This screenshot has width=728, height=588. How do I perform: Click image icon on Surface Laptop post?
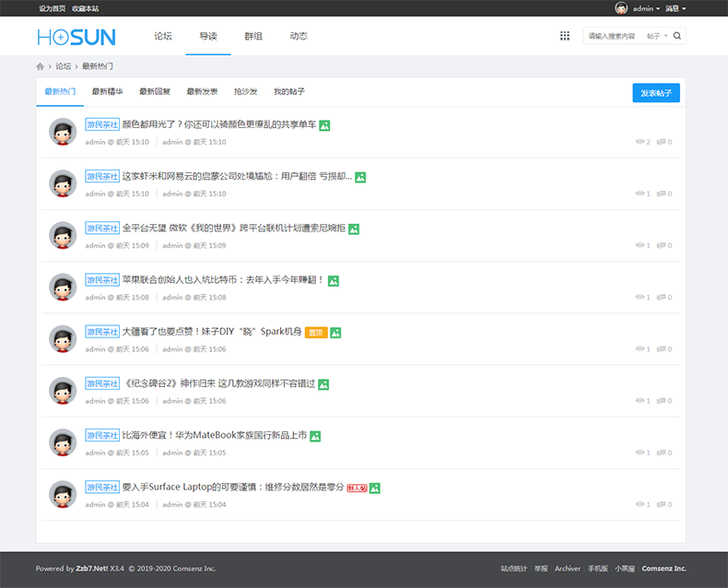(x=375, y=488)
